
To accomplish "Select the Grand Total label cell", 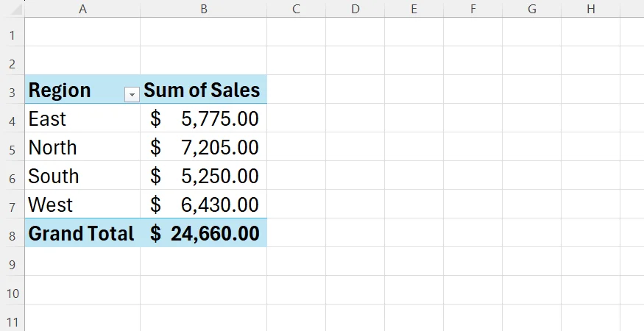I will (82, 233).
